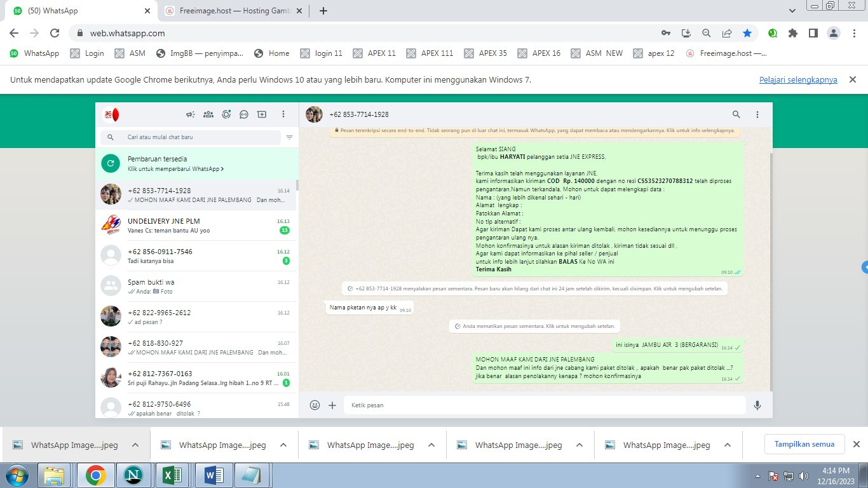
Task: Open the chat header three-dot menu
Action: coord(757,114)
